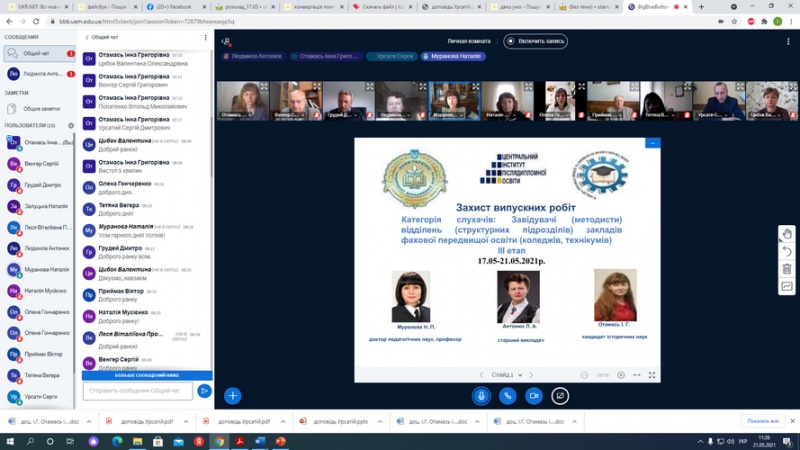The width and height of the screenshot is (800, 450).
Task: Click the chat message input field
Action: [x=138, y=391]
